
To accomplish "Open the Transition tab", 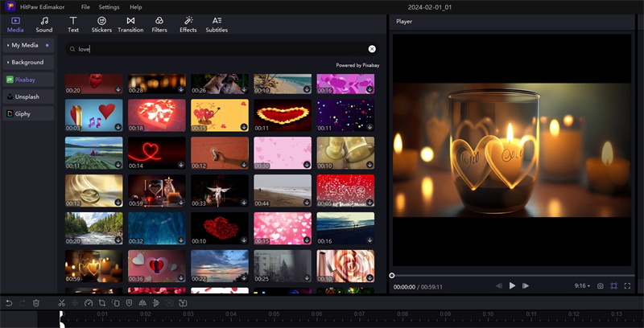I will click(x=130, y=25).
